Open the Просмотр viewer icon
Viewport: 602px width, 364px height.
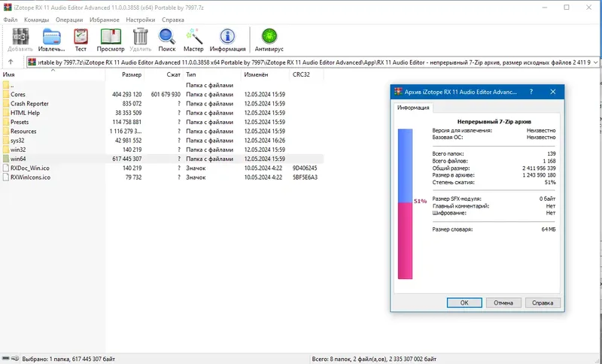tap(111, 37)
